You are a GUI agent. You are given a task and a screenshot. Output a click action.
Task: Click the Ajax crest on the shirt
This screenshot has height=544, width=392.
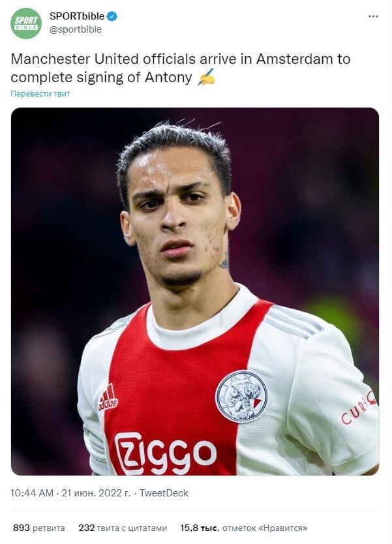241,396
